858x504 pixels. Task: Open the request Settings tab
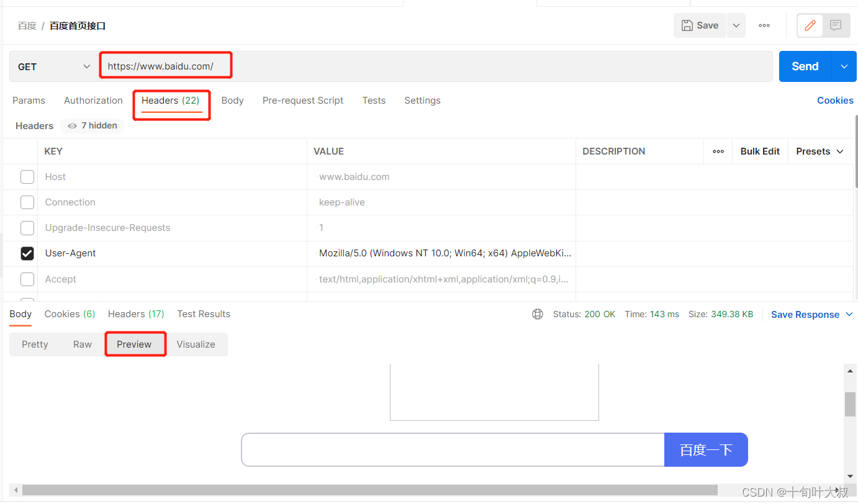click(422, 101)
